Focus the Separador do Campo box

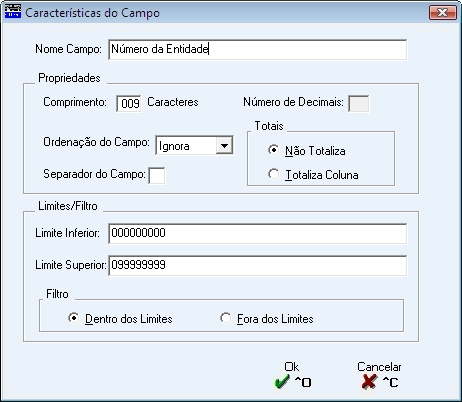click(x=157, y=176)
